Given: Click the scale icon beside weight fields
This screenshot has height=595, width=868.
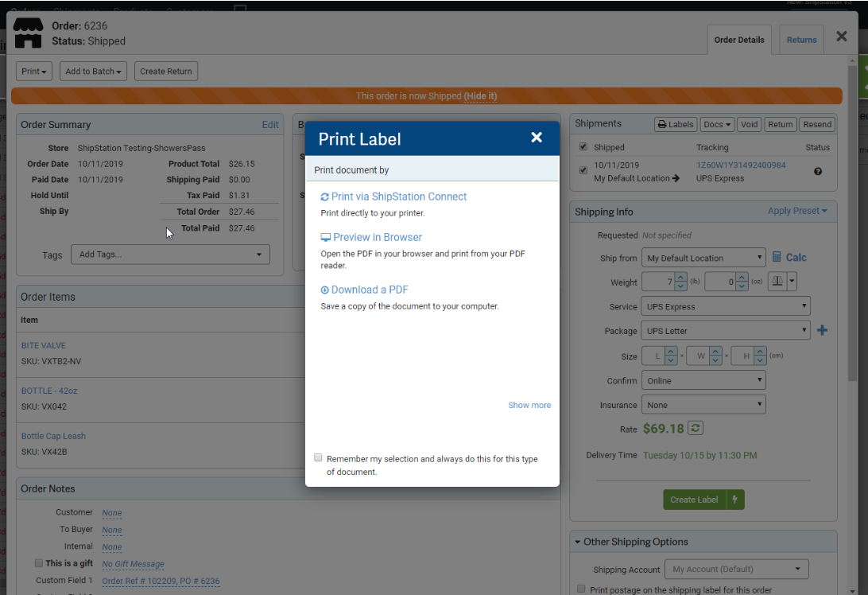Looking at the screenshot, I should pyautogui.click(x=777, y=282).
